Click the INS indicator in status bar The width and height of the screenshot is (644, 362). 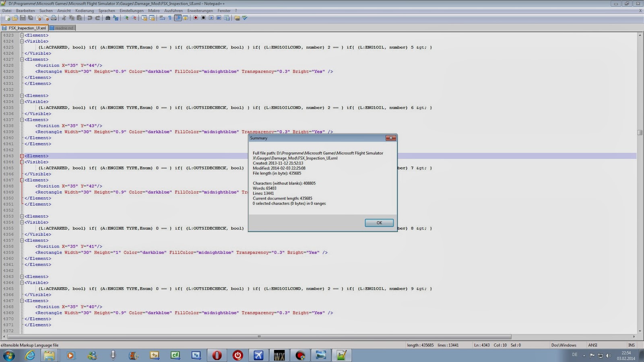[632, 345]
